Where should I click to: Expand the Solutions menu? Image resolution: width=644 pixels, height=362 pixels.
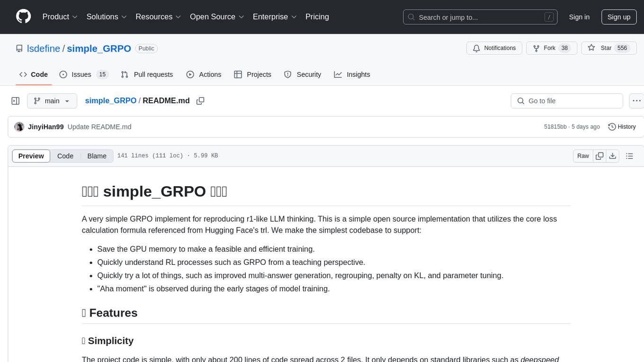pos(107,17)
